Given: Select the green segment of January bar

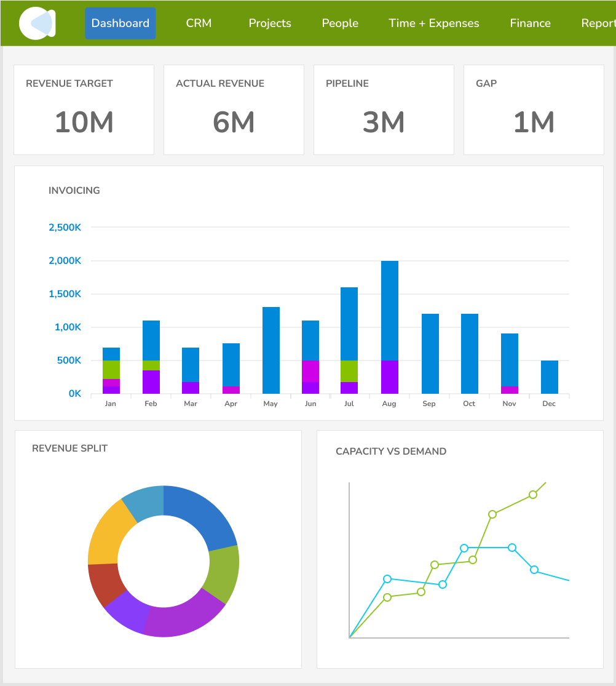Looking at the screenshot, I should 111,369.
